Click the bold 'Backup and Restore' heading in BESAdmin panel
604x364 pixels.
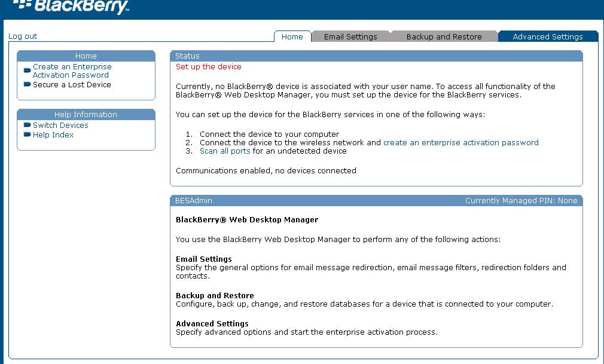(x=215, y=295)
